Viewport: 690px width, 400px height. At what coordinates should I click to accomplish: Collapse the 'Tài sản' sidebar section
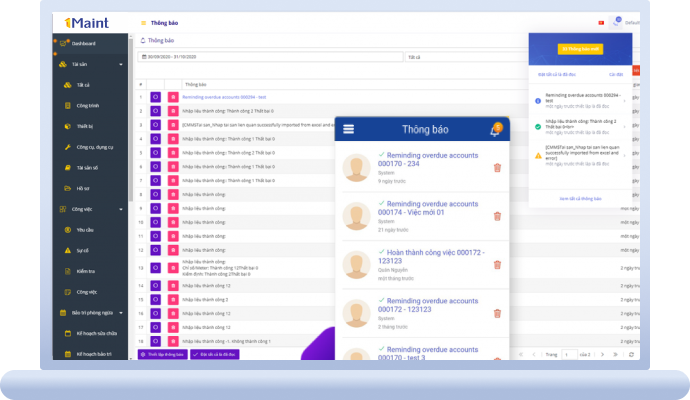[121, 64]
